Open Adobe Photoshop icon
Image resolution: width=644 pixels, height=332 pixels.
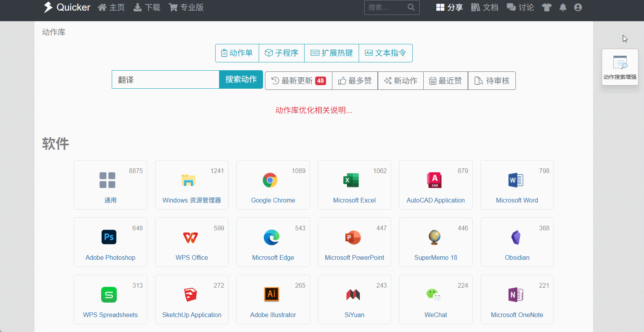[x=109, y=237]
